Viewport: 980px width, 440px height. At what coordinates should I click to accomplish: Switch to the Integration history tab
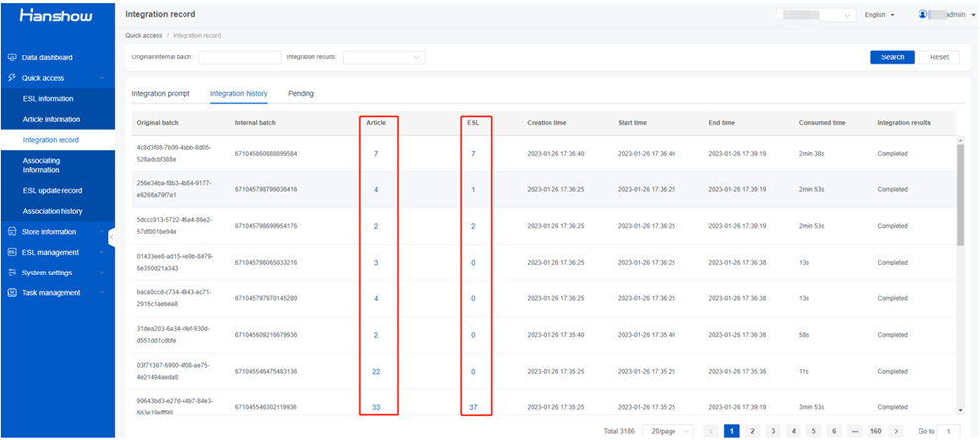239,93
